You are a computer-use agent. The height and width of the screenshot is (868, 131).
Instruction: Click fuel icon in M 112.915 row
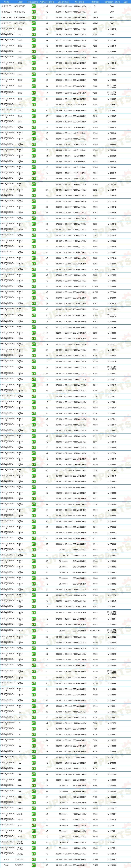coord(34,213)
